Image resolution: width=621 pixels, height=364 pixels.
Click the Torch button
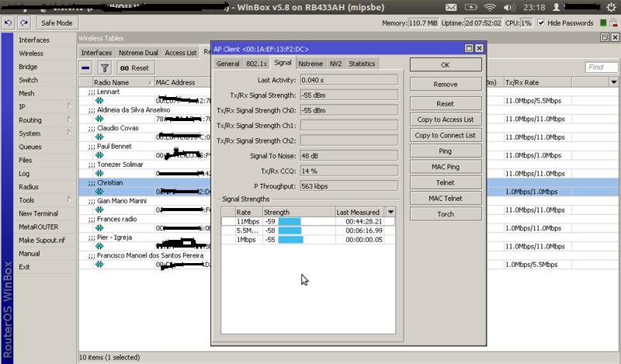pyautogui.click(x=446, y=214)
